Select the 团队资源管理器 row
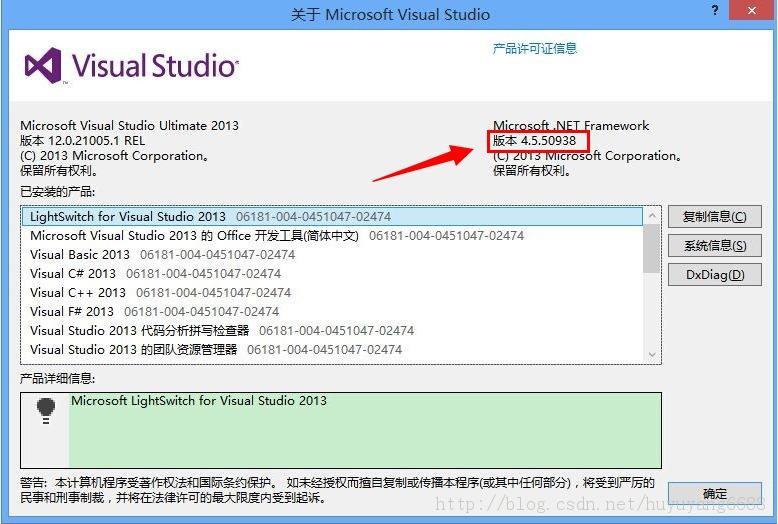 (332, 350)
